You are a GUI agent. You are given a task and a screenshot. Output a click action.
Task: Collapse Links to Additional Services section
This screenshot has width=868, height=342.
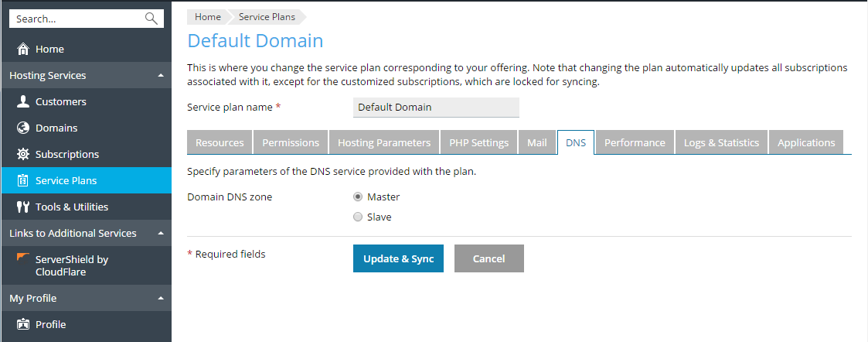(x=160, y=234)
